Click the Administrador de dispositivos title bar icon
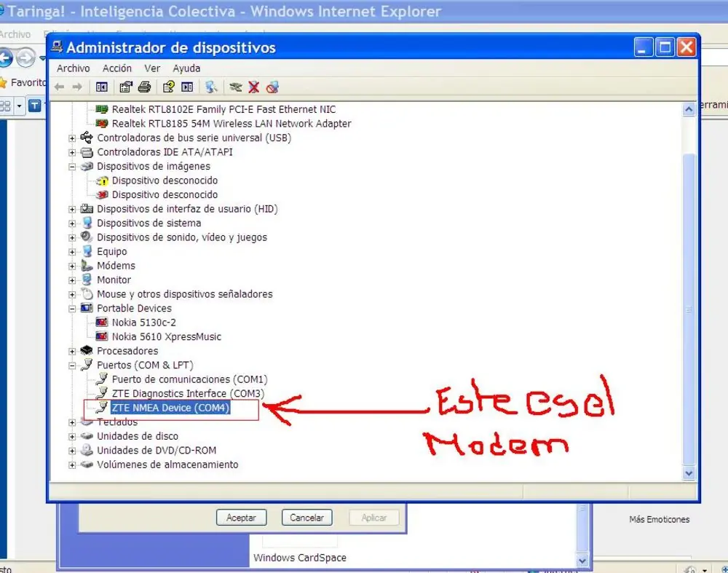 [57, 47]
